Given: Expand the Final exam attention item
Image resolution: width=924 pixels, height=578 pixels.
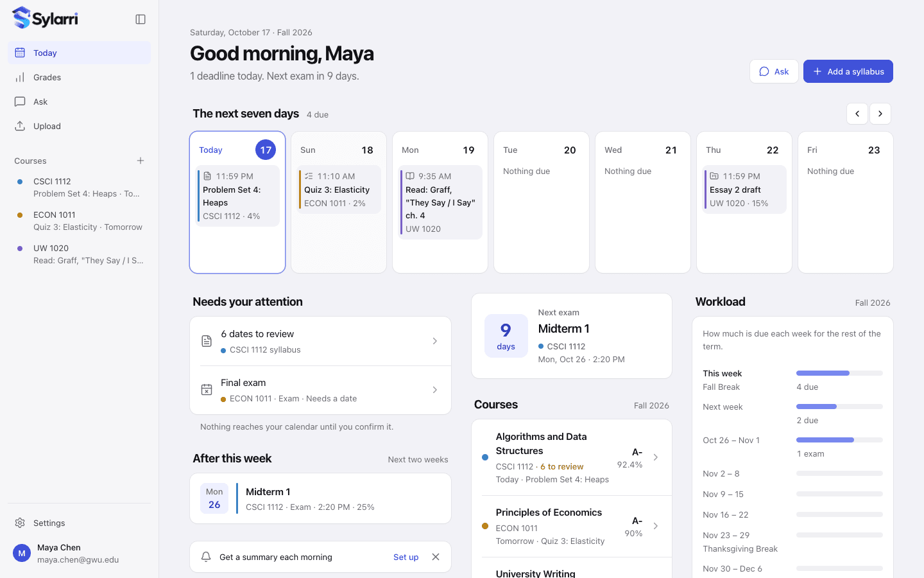Looking at the screenshot, I should [321, 390].
